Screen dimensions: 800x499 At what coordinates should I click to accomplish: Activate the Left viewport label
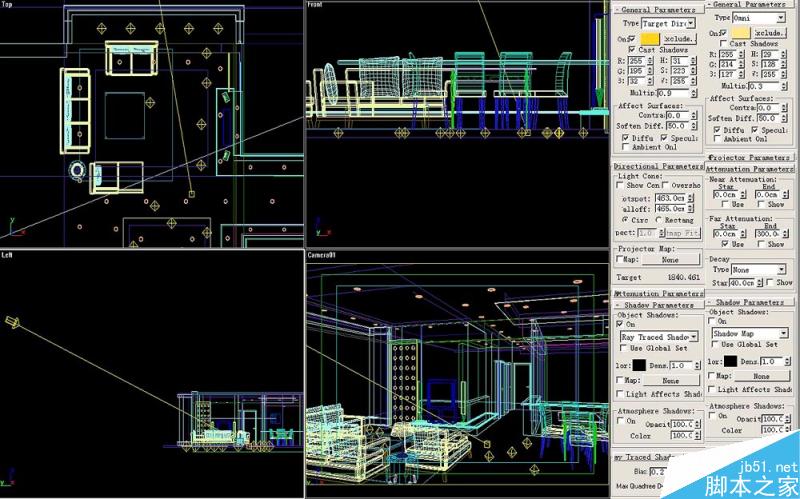7,255
